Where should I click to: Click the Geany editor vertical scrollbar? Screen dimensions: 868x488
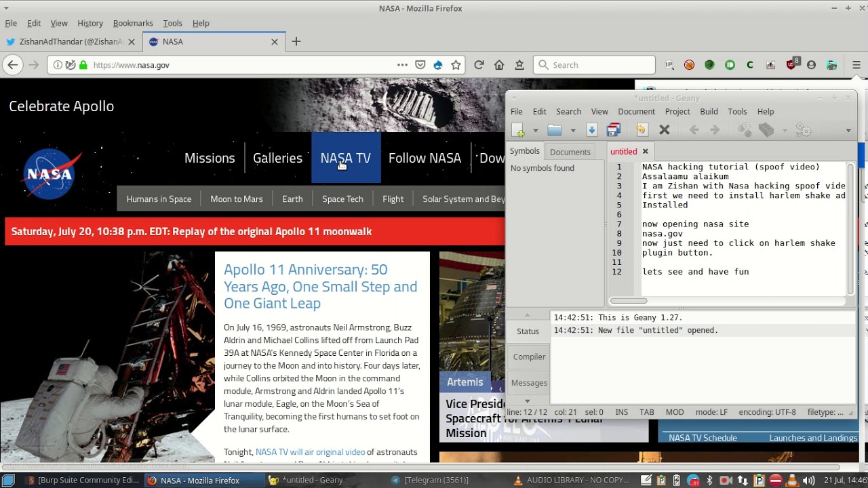point(850,228)
